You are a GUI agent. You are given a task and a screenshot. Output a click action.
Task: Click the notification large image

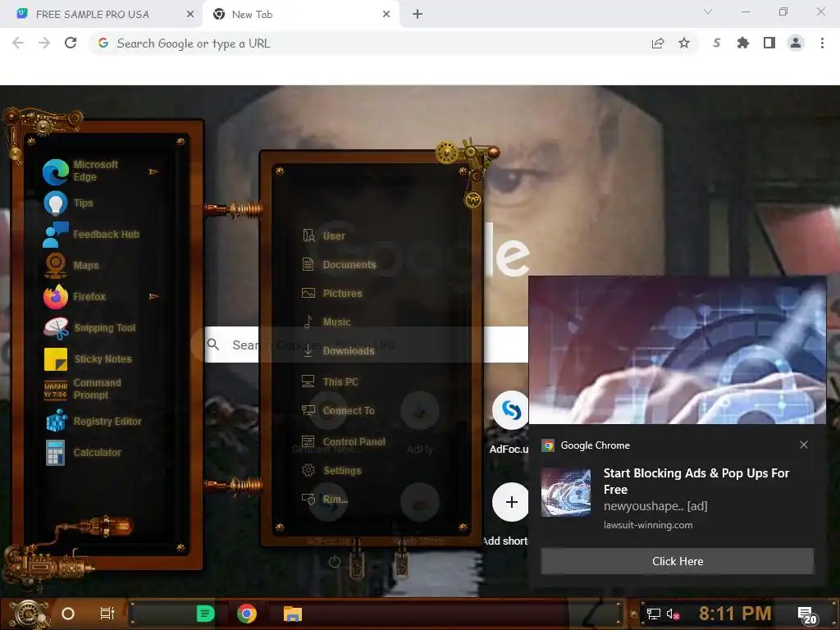(x=677, y=349)
